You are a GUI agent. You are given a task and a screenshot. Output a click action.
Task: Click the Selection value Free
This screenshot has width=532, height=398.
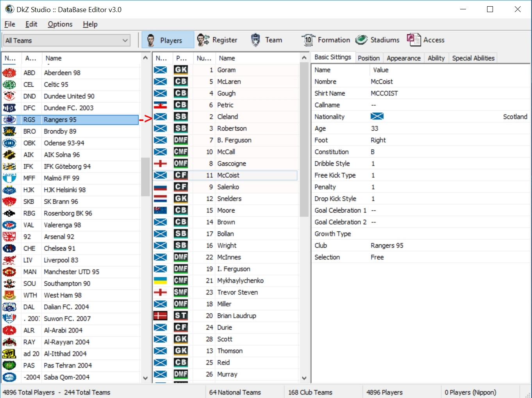(377, 257)
